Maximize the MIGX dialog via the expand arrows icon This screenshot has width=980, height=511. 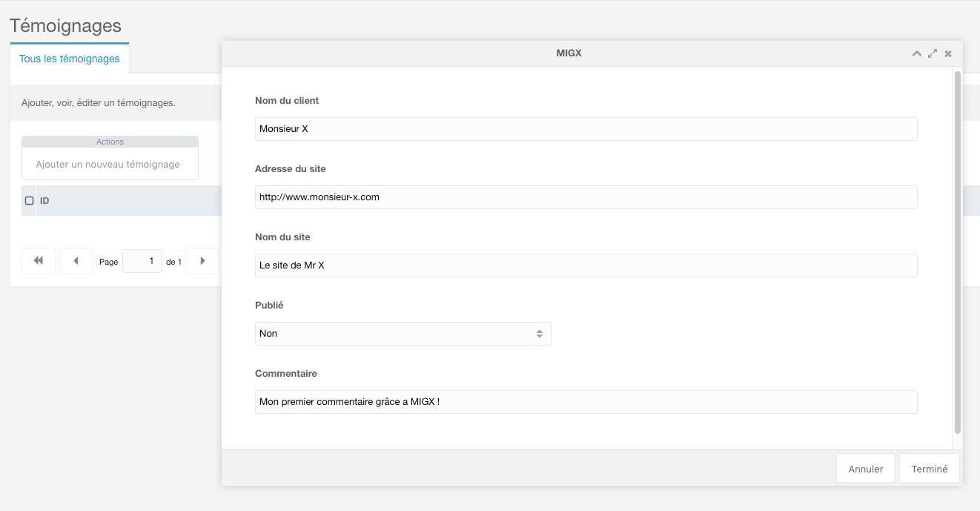[933, 53]
